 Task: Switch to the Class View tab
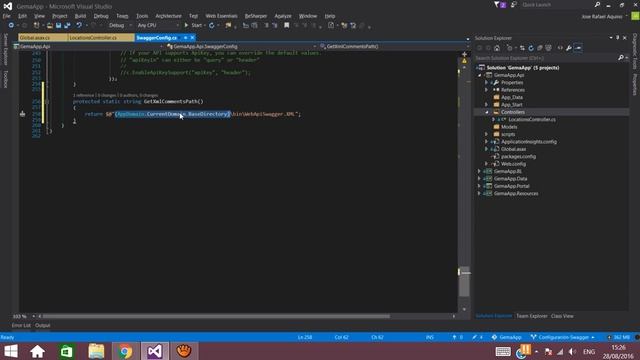coord(562,316)
